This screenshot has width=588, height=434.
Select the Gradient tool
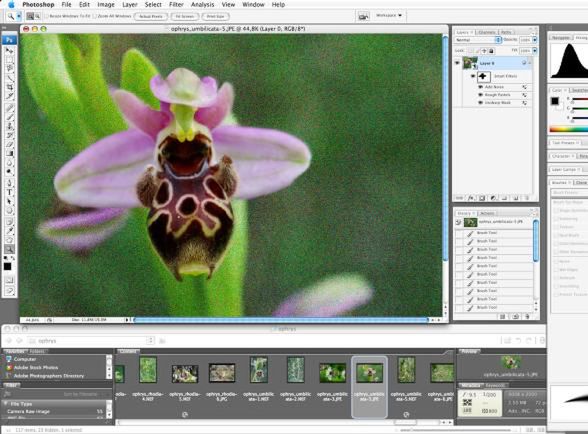coord(9,153)
